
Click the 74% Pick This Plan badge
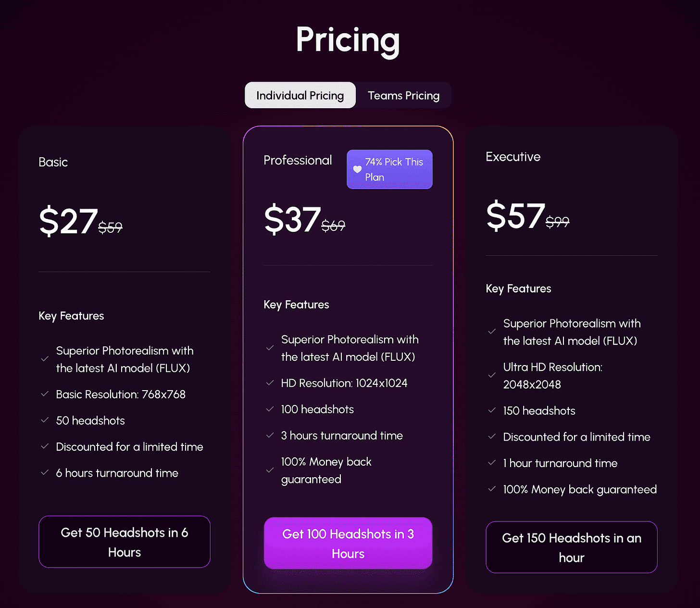tap(389, 169)
